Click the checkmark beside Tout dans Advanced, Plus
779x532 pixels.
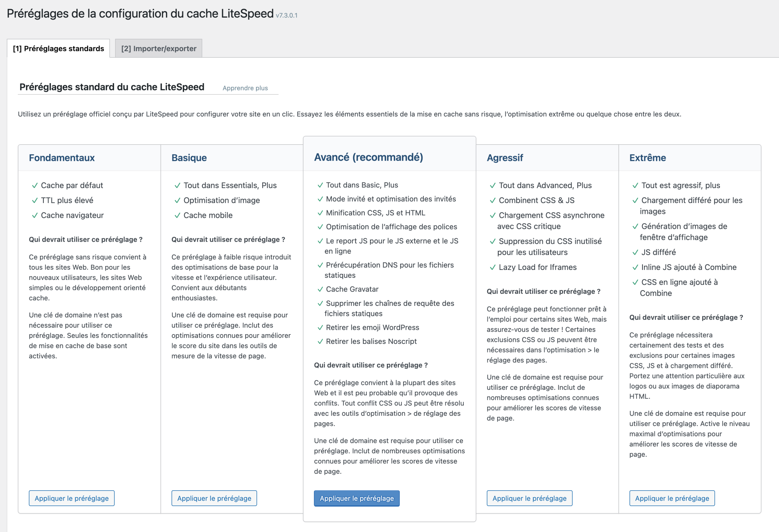493,185
